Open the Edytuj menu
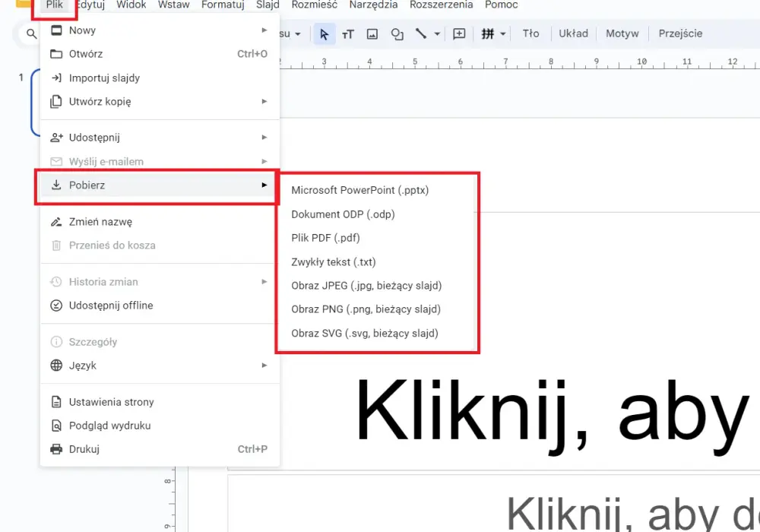 pyautogui.click(x=91, y=5)
